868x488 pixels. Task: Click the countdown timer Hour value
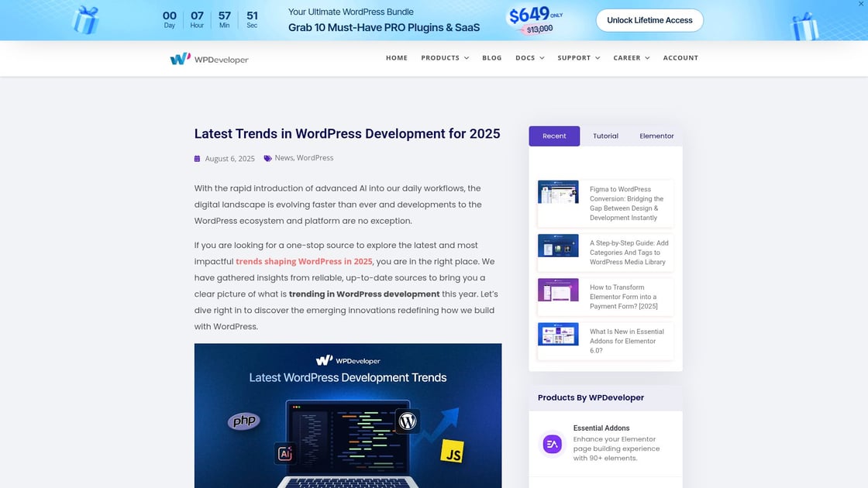(x=197, y=16)
